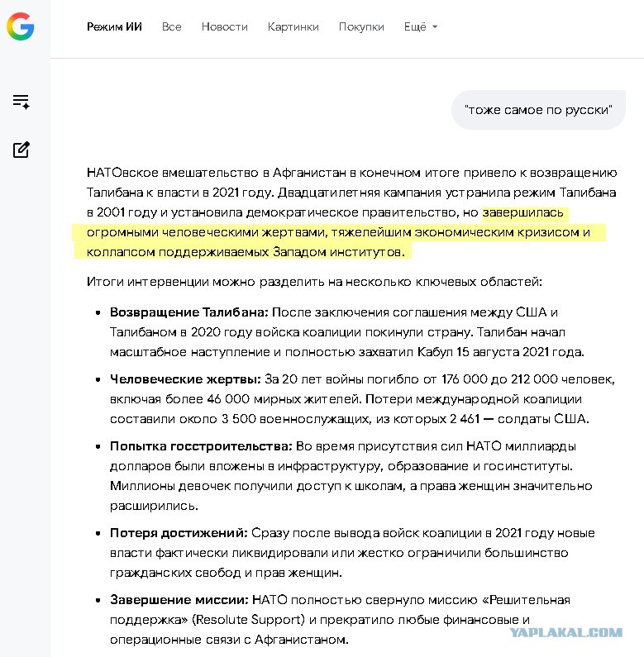Click the bold heading Завершение миссии

[x=179, y=600]
